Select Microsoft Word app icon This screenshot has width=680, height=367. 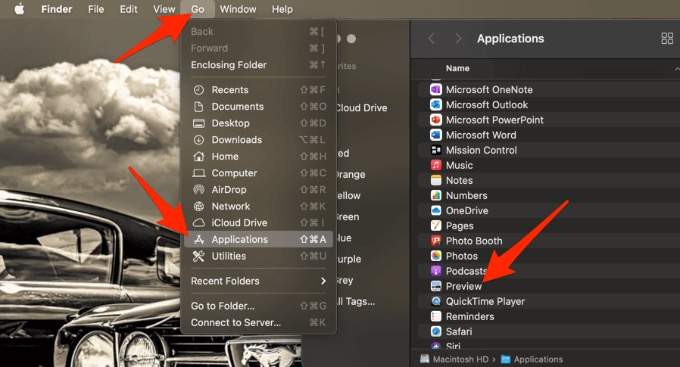pyautogui.click(x=436, y=135)
